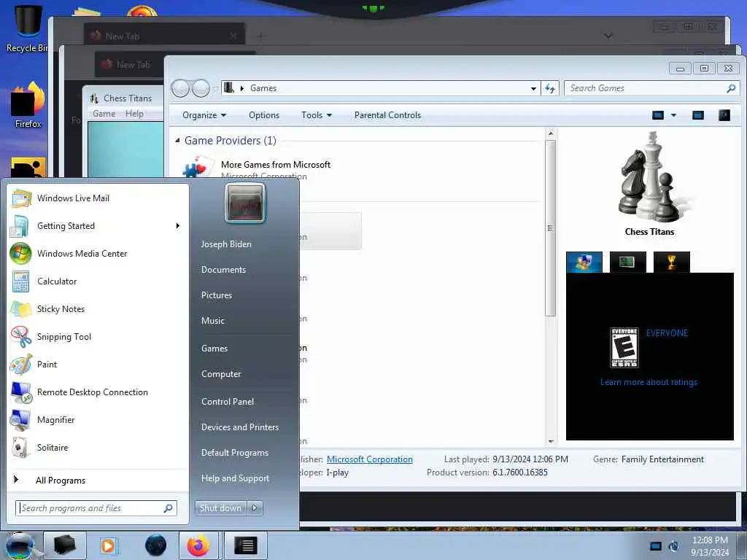This screenshot has width=747, height=560.
Task: Click the Games breadcrumb in address bar
Action: pyautogui.click(x=263, y=88)
